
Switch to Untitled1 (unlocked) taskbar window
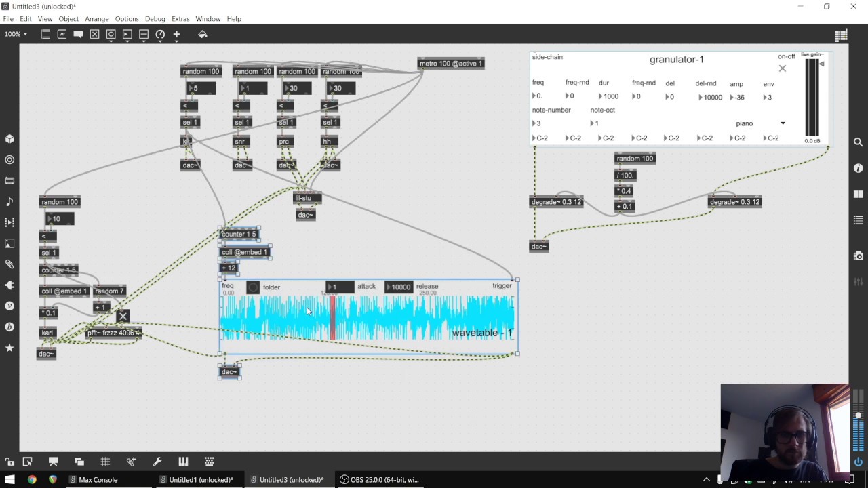coord(201,479)
